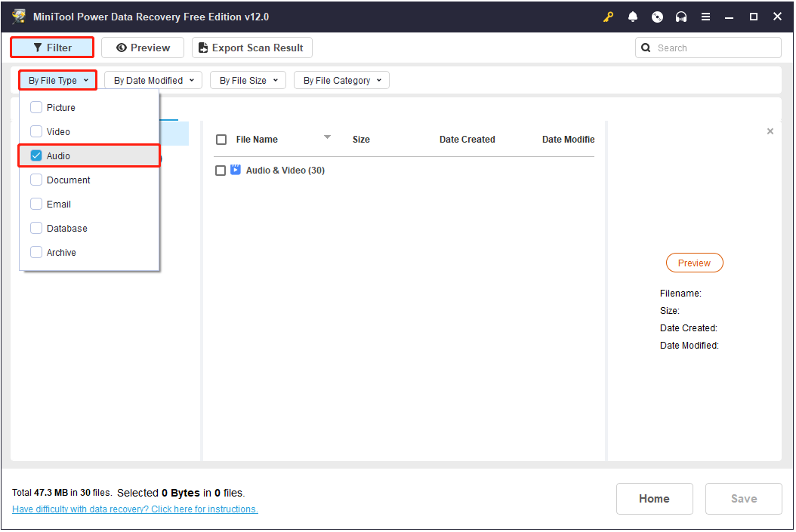
Task: Click the Search input field
Action: tap(708, 48)
